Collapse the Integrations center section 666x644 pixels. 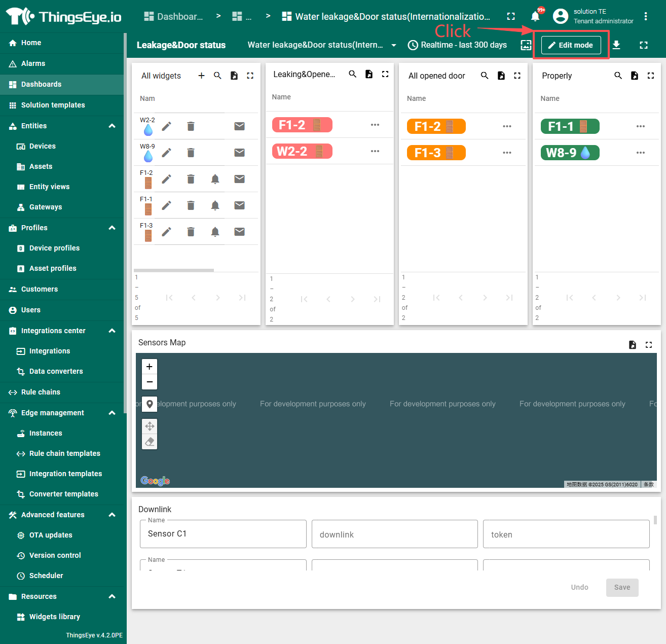112,331
